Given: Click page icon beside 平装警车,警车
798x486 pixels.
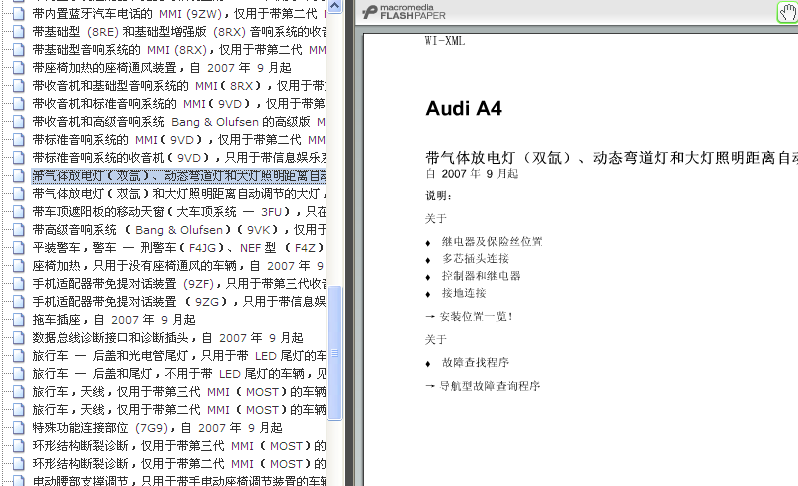Looking at the screenshot, I should pyautogui.click(x=18, y=248).
